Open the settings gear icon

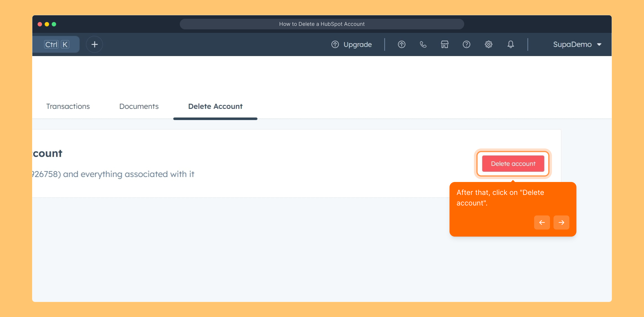488,44
